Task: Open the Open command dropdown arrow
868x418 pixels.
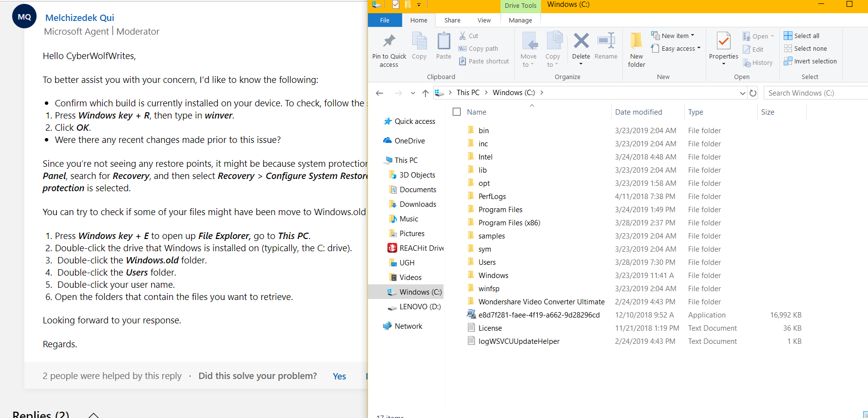Action: [x=772, y=36]
